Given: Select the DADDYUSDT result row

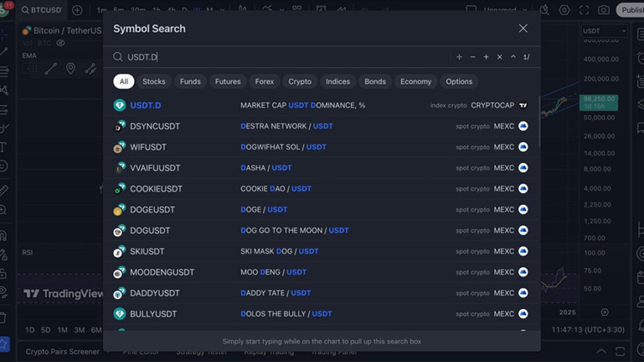Looking at the screenshot, I should click(321, 293).
